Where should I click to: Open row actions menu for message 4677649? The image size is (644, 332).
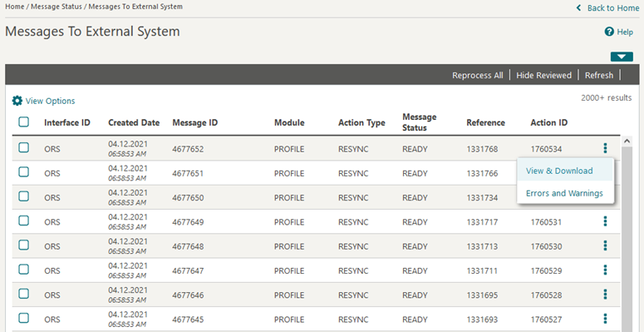click(605, 221)
